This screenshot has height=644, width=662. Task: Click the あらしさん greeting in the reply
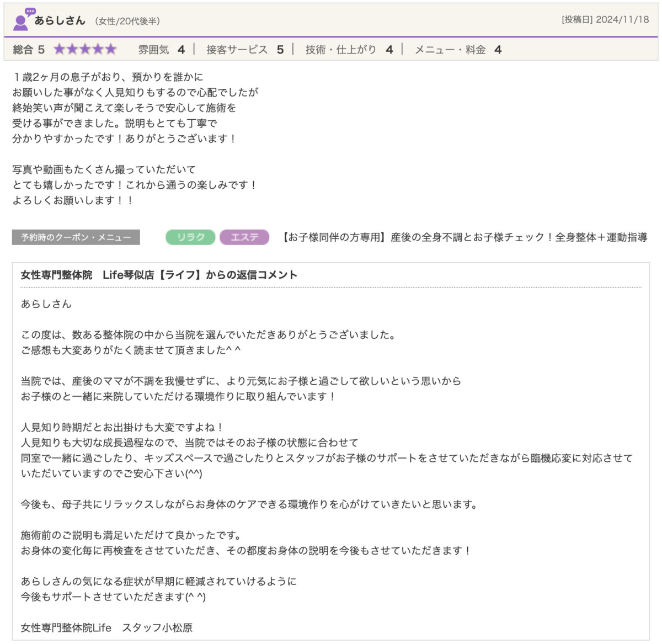(46, 304)
